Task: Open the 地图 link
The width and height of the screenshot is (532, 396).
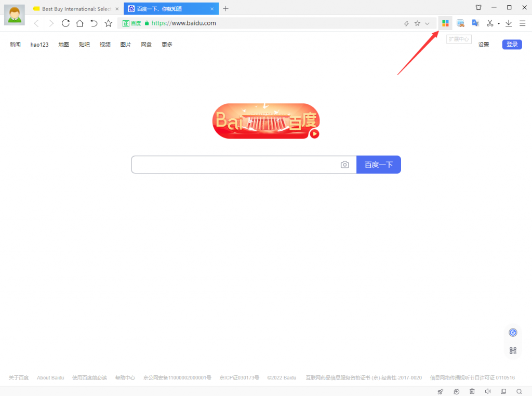Action: pyautogui.click(x=64, y=45)
